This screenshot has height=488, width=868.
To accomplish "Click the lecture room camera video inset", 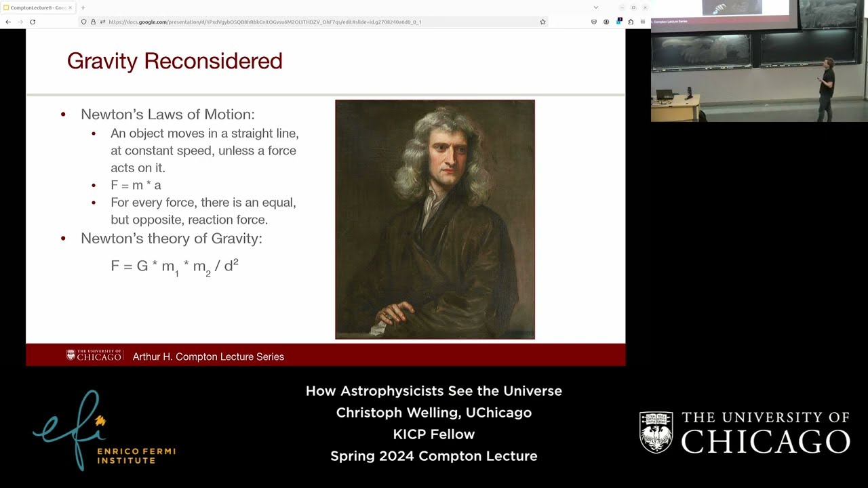I will 759,61.
